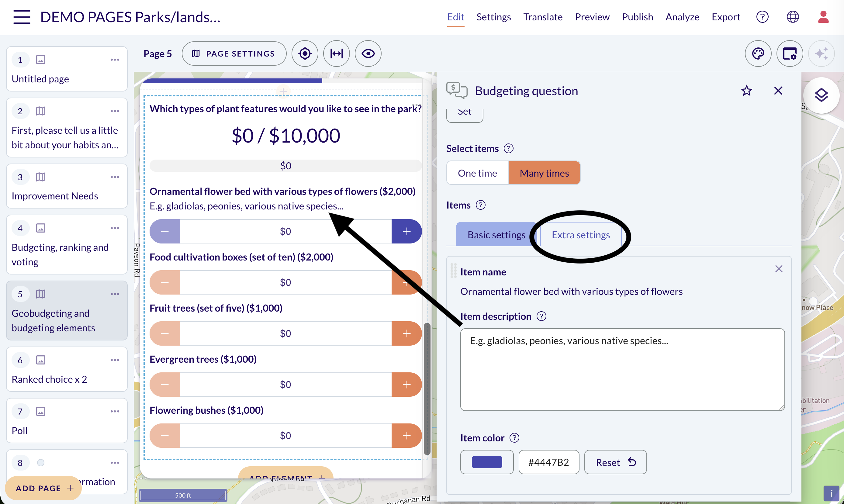Click the PAGE SETTINGS button
Viewport: 844px width, 504px height.
(x=234, y=53)
